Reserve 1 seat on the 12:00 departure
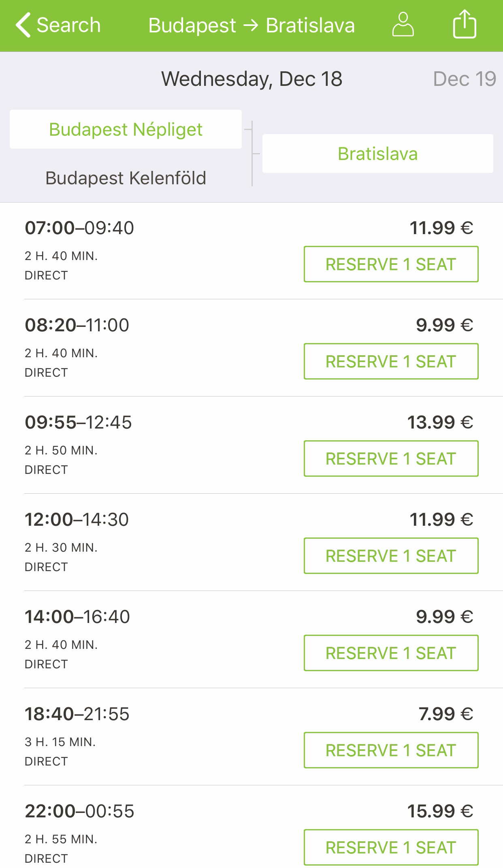This screenshot has height=868, width=503. tap(391, 556)
